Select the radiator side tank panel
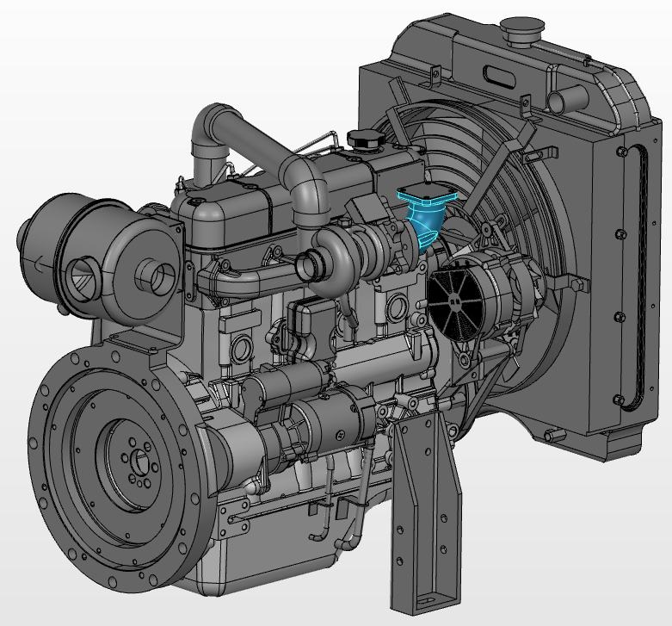 (x=625, y=279)
